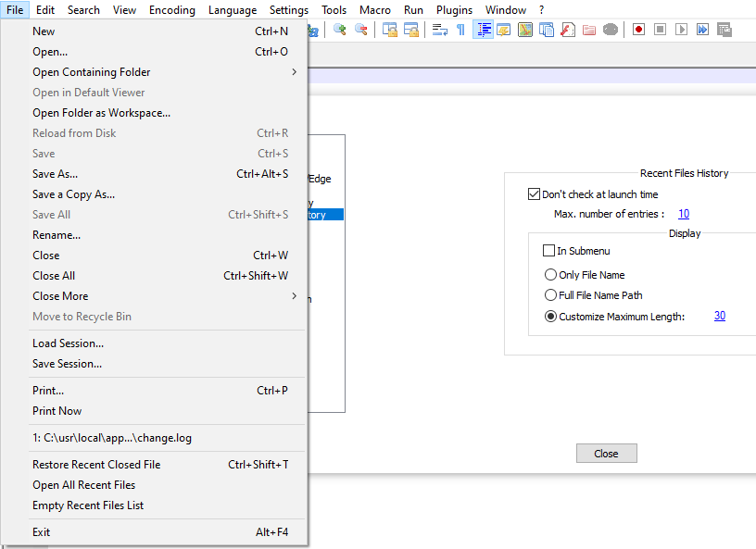Open the Document Map icon
The width and height of the screenshot is (756, 549).
525,30
